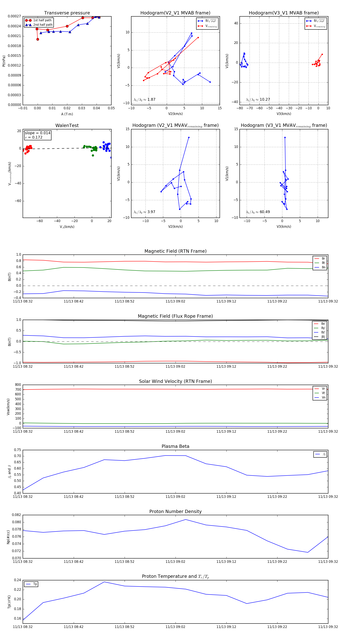Click the λ1/λ2 ≈ 1.87 annotation
The height and width of the screenshot is (644, 351).
pyautogui.click(x=144, y=100)
